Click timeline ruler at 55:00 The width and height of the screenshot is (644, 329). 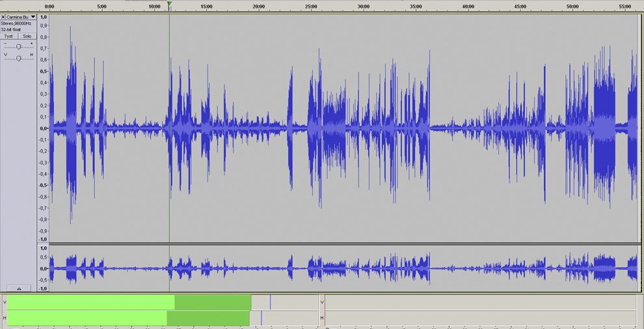pyautogui.click(x=625, y=7)
